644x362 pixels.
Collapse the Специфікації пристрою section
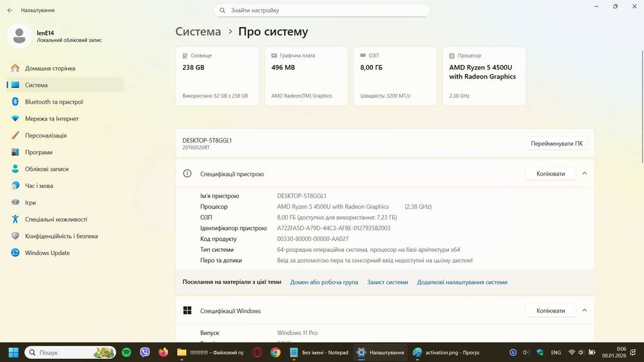[x=585, y=173]
